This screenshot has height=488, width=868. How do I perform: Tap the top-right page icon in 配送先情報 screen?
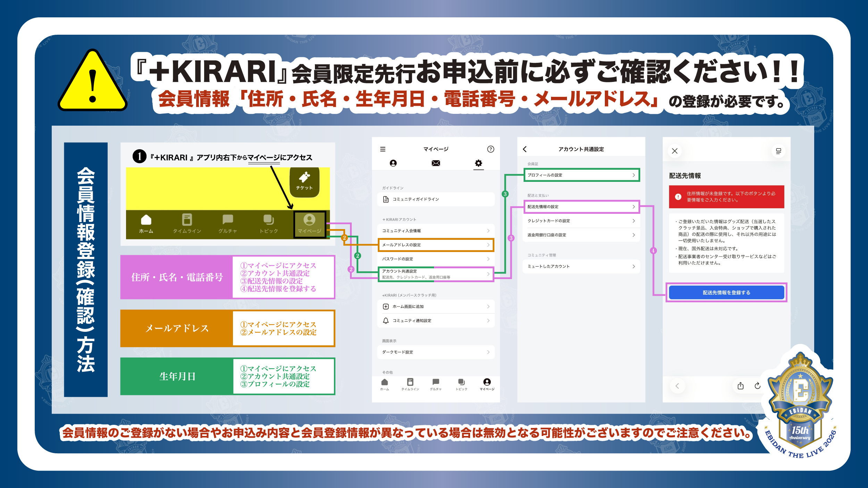779,151
